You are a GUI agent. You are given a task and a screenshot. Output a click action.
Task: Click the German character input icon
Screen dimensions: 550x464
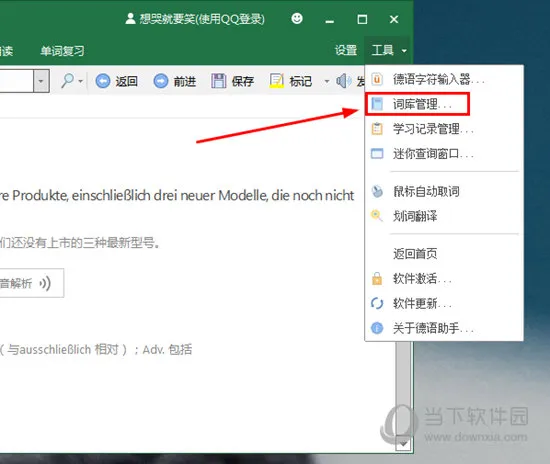[x=377, y=79]
